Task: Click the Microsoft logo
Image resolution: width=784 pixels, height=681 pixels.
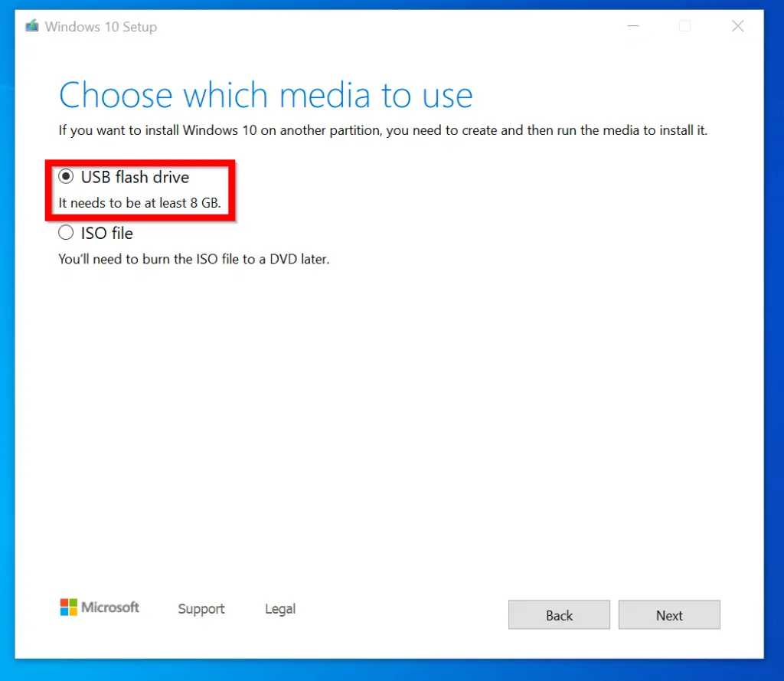Action: tap(100, 607)
